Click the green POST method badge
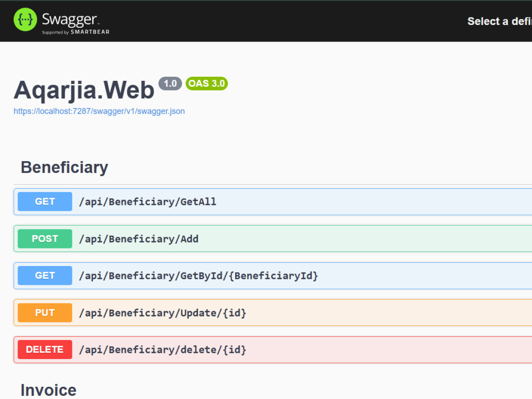 pos(45,239)
